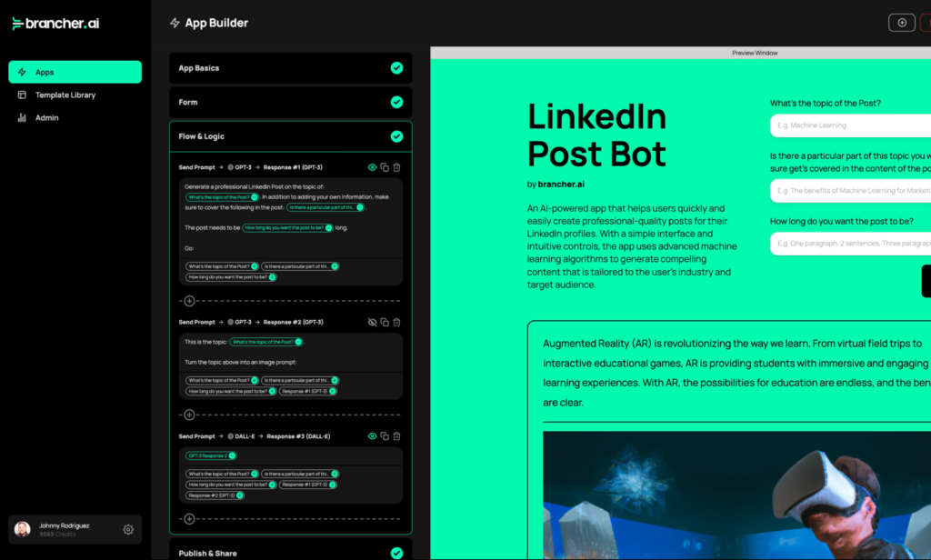Click the 'LinkedIn Post Bot' heading
The height and width of the screenshot is (560, 931).
point(596,135)
